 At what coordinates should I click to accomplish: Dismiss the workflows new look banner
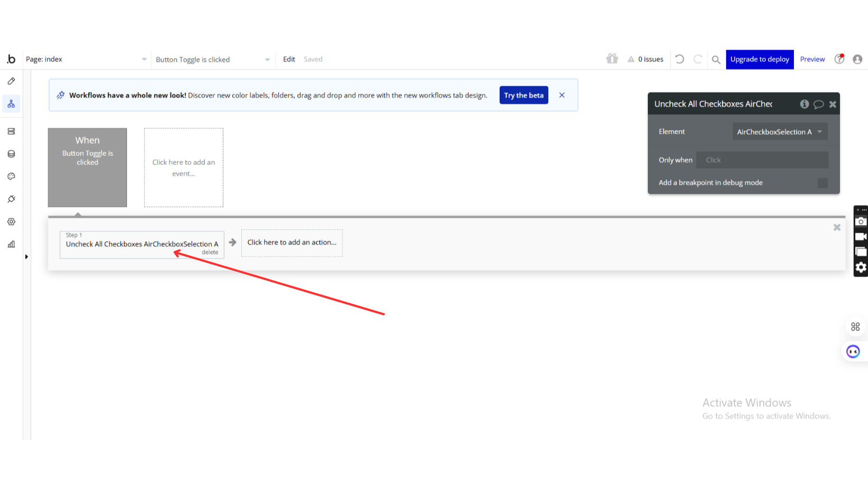[562, 95]
